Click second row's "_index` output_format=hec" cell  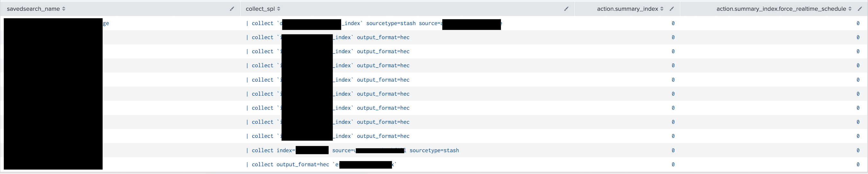[x=371, y=37]
